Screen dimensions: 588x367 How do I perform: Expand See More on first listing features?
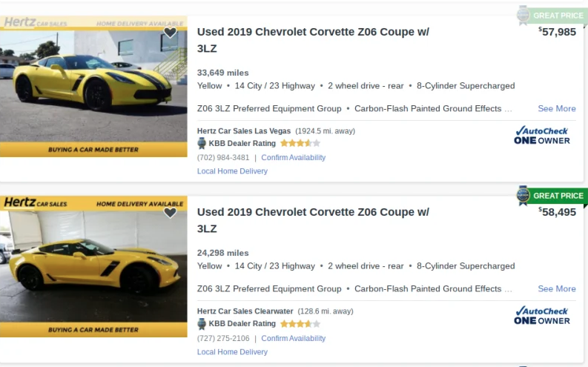(556, 108)
